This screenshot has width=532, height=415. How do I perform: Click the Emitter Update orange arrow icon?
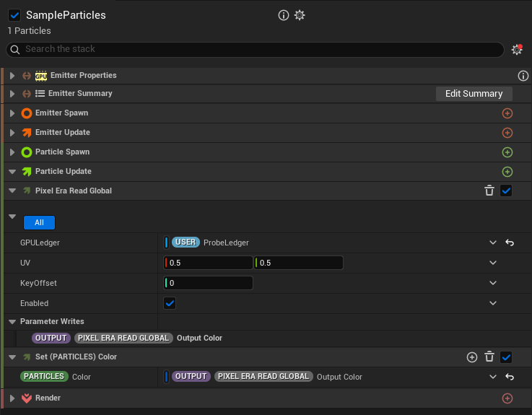click(x=27, y=132)
